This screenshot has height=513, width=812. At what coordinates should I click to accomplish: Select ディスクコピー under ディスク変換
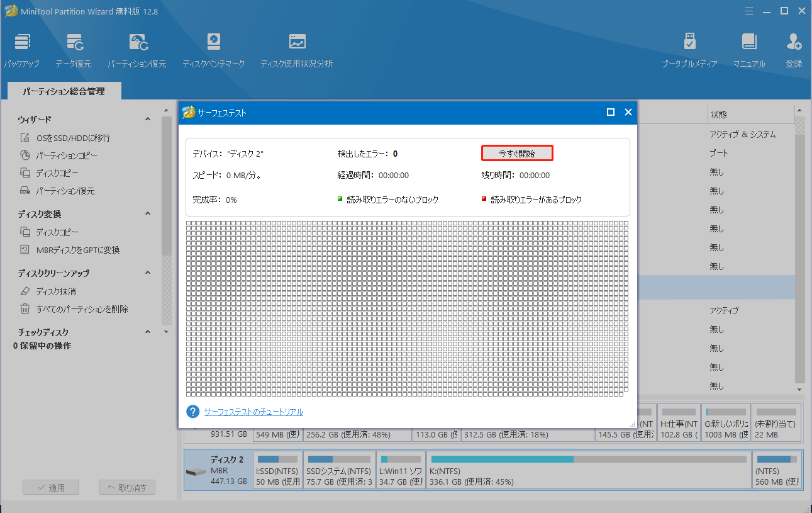pyautogui.click(x=57, y=232)
